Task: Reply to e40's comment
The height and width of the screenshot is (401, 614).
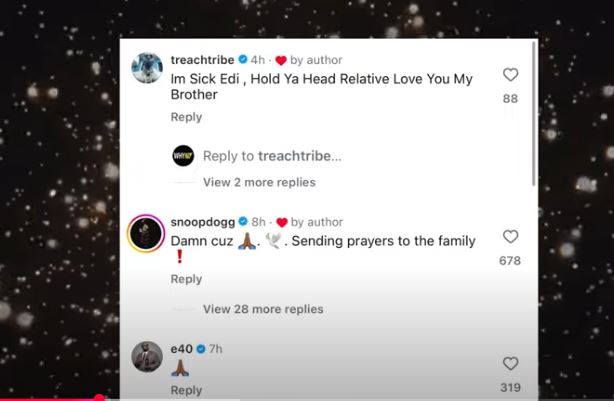Action: click(x=186, y=390)
